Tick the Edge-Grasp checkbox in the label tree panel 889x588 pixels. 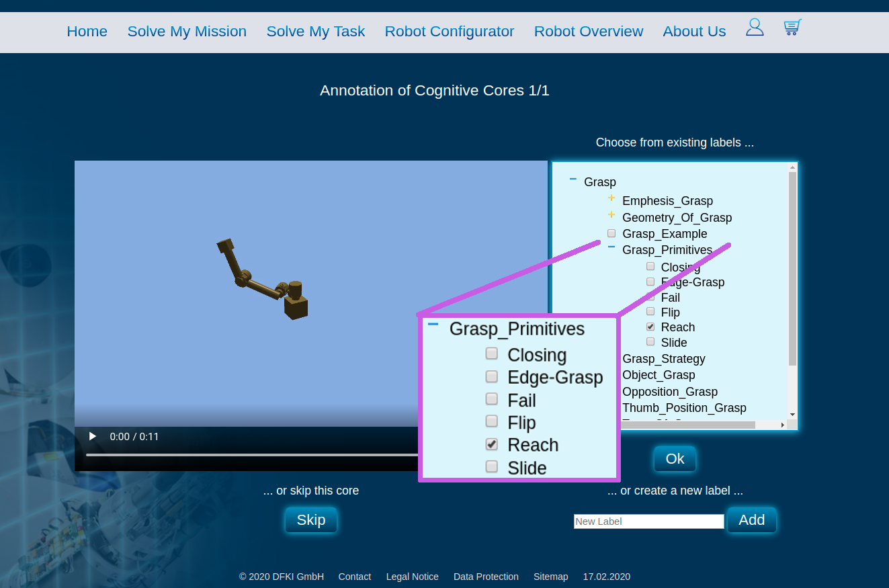(x=650, y=282)
